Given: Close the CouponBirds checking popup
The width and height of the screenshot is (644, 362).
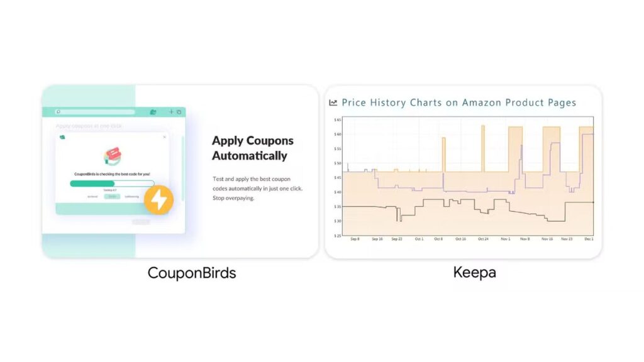Looking at the screenshot, I should pos(164,137).
